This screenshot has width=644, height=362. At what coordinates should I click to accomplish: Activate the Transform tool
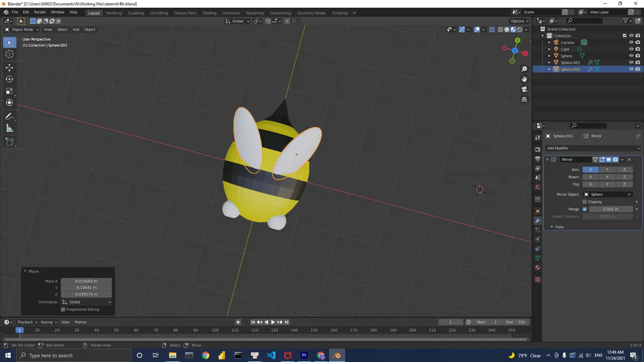[10, 103]
